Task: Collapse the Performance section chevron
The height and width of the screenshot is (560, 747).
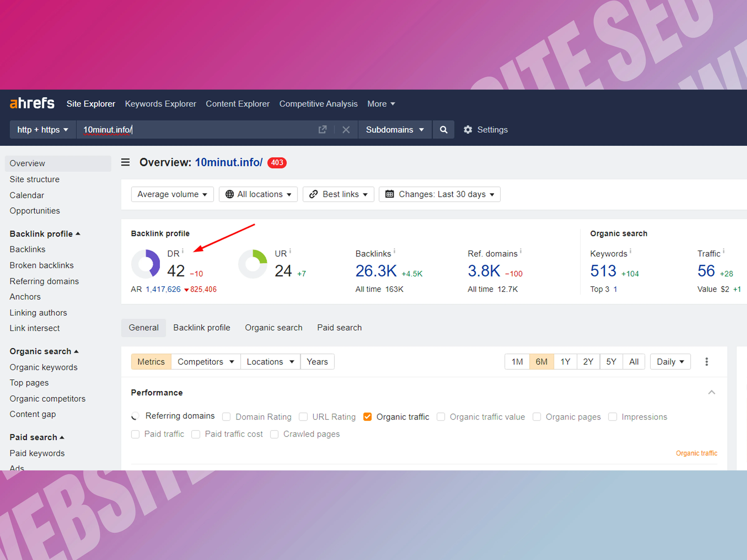Action: tap(711, 392)
